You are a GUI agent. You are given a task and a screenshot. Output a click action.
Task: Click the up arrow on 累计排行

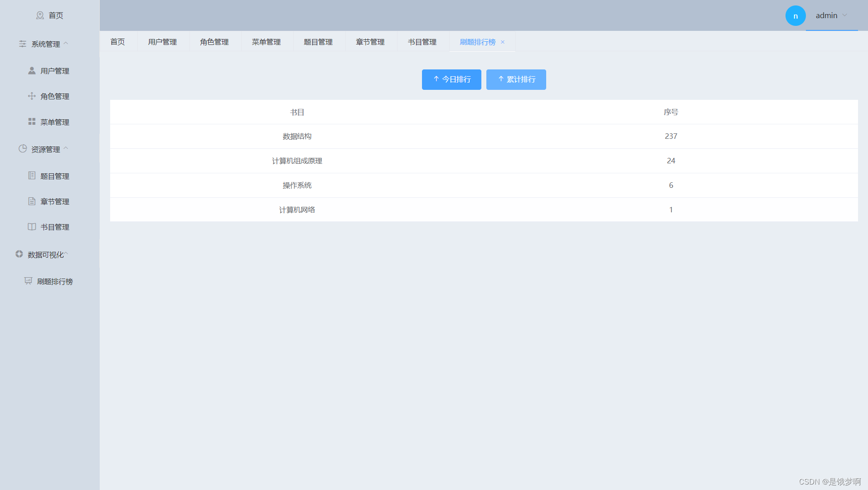[x=501, y=79]
